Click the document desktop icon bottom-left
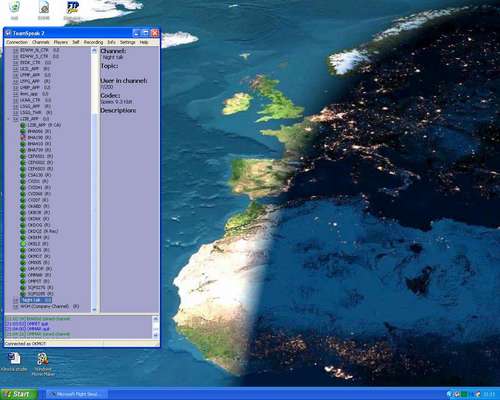Viewport: 500px width, 400px height. tap(14, 362)
